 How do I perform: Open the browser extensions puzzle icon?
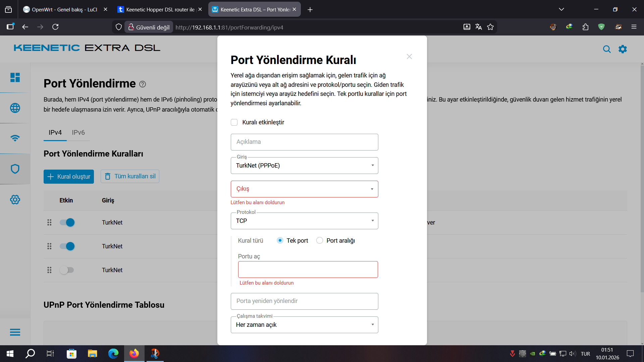tap(586, 27)
